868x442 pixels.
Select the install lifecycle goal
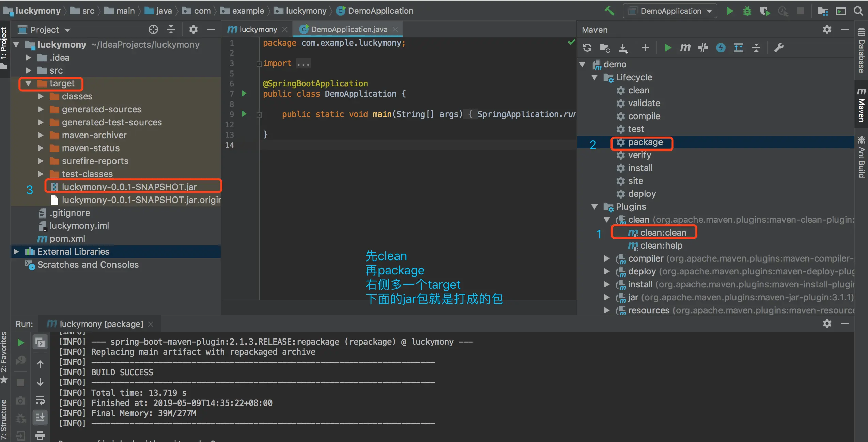pos(640,168)
